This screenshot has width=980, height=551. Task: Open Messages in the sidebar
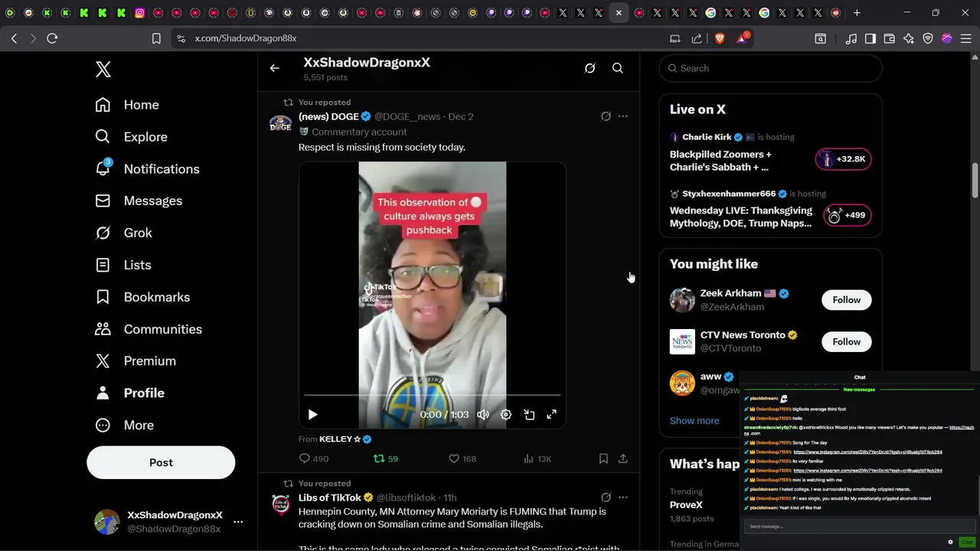(139, 201)
